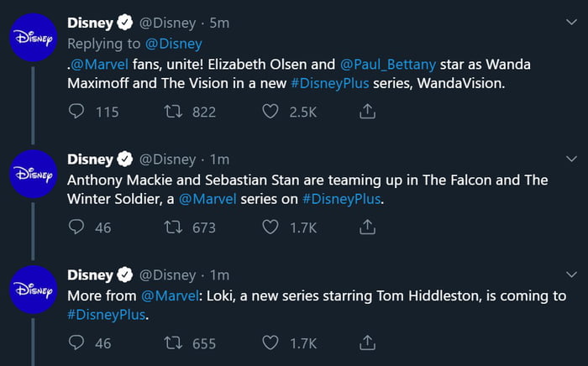Viewport: 588px width, 366px height.
Task: Like the WandaVision tweet with 2.5K likes
Action: [x=270, y=112]
